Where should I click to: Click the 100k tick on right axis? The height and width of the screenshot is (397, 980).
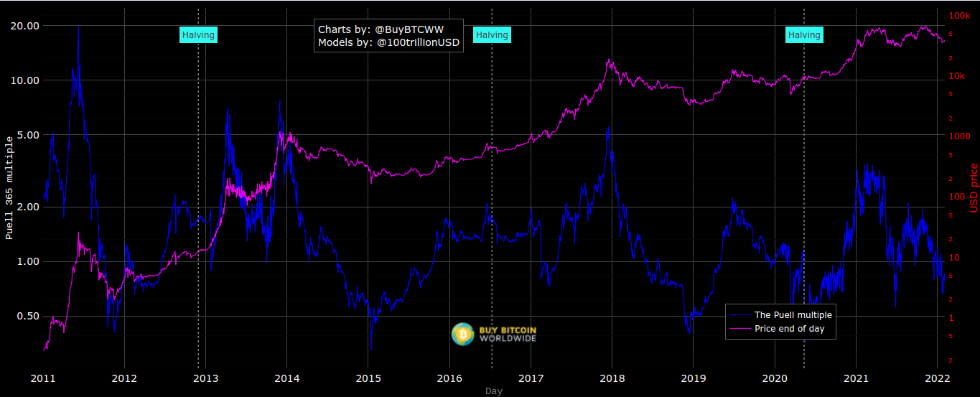[960, 16]
